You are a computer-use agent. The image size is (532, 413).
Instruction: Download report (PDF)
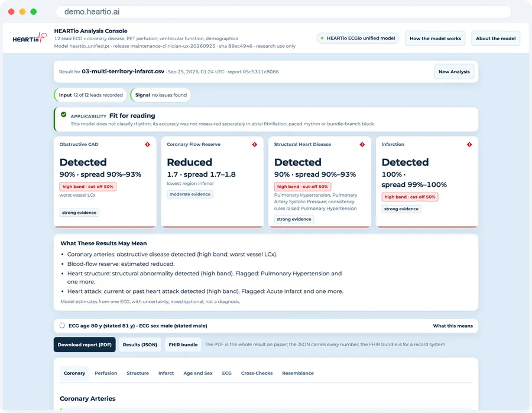click(x=85, y=344)
